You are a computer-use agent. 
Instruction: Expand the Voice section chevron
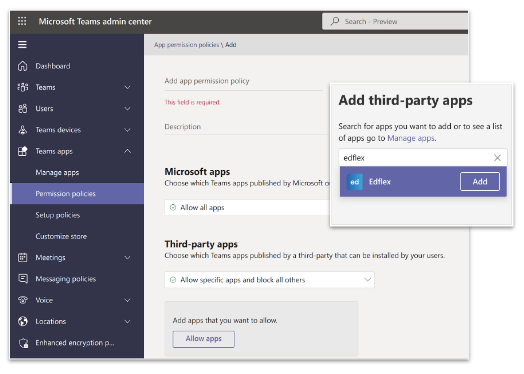127,300
